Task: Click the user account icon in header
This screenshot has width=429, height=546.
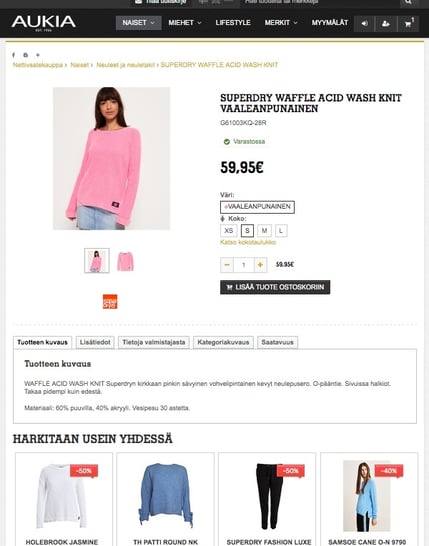Action: [386, 24]
